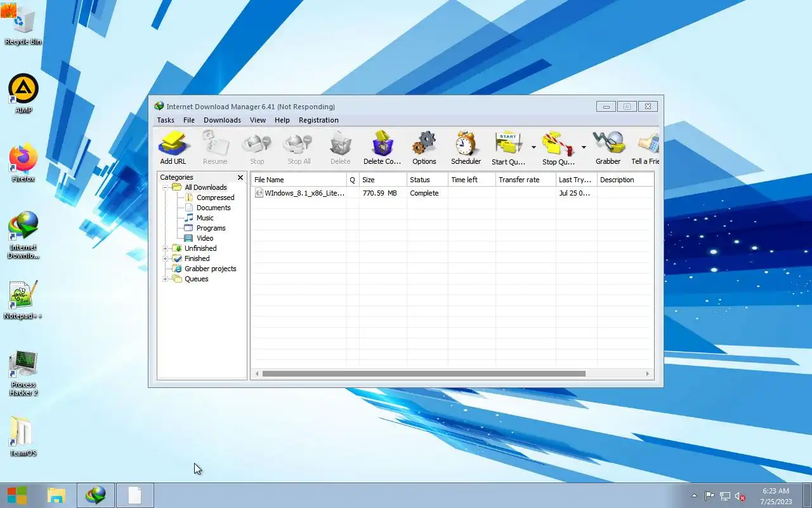Click the download list's right scroll arrow
The width and height of the screenshot is (812, 508).
pos(648,374)
